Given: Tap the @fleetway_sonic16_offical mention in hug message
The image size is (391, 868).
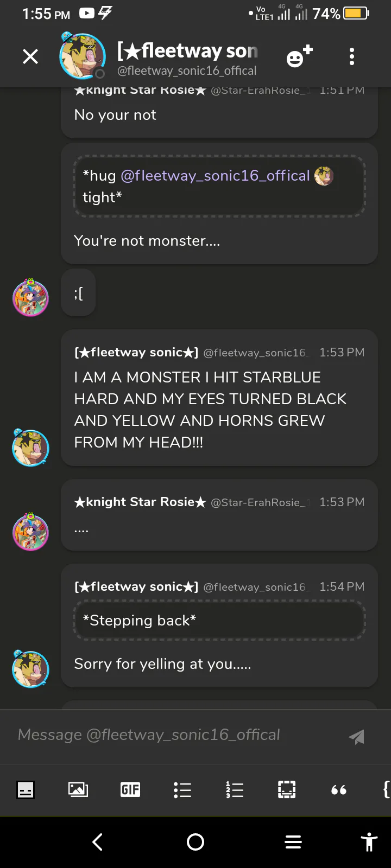Looking at the screenshot, I should pyautogui.click(x=215, y=176).
